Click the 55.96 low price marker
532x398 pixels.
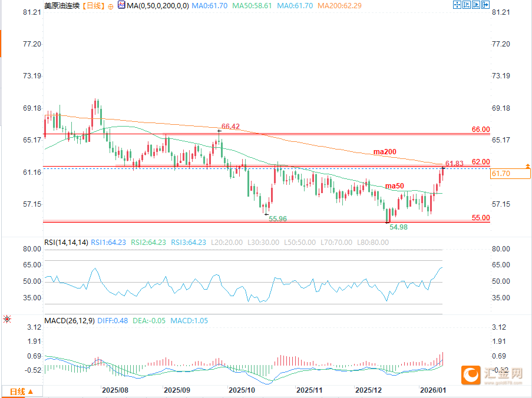pyautogui.click(x=278, y=219)
